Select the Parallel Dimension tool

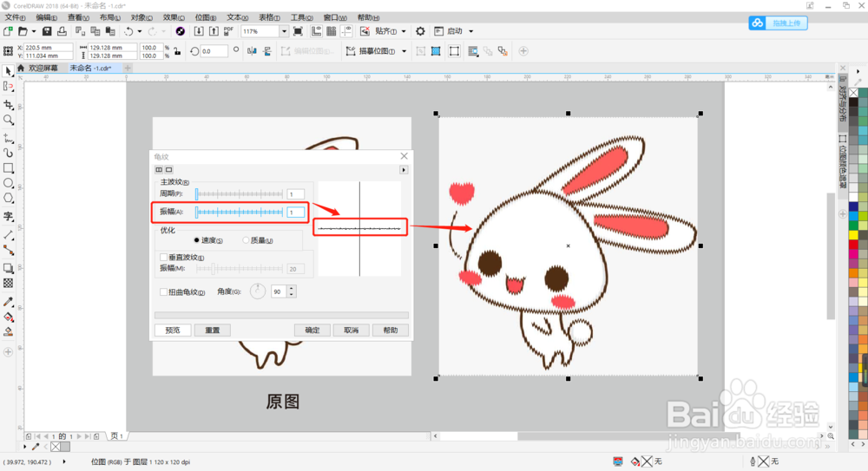pyautogui.click(x=9, y=235)
